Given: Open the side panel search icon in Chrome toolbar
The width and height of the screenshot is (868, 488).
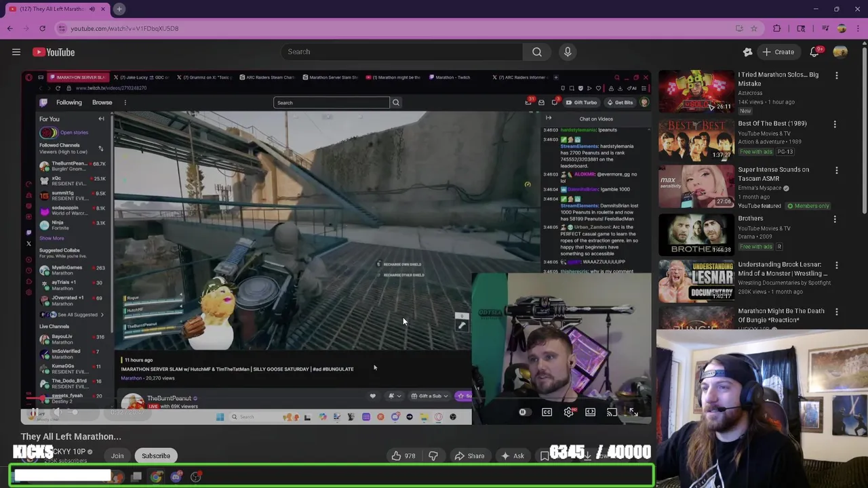Looking at the screenshot, I should click(801, 28).
